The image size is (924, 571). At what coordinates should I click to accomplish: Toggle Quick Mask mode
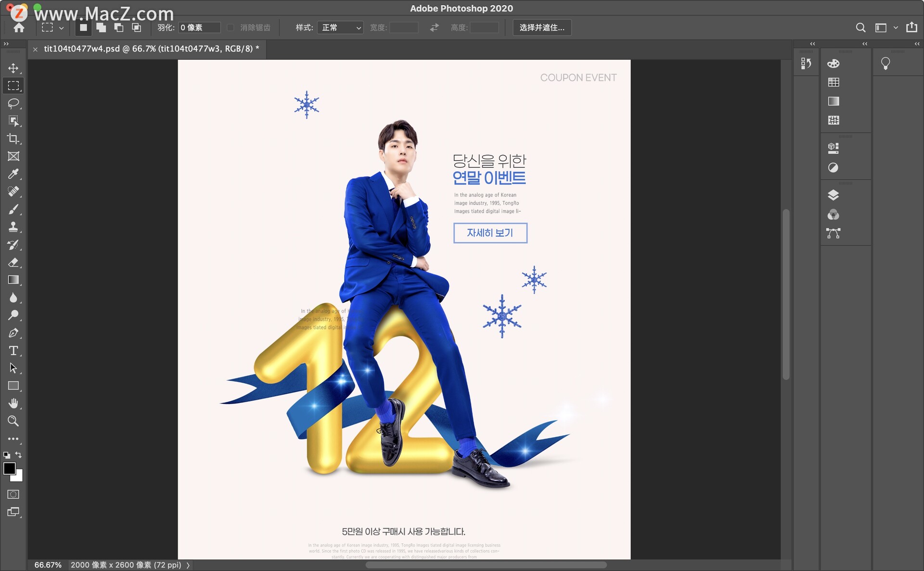pos(13,494)
